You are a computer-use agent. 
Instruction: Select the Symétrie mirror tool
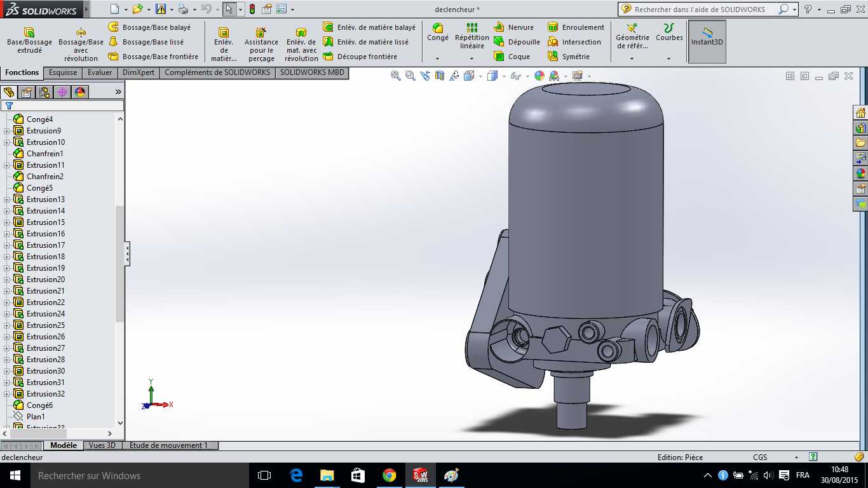tap(569, 57)
